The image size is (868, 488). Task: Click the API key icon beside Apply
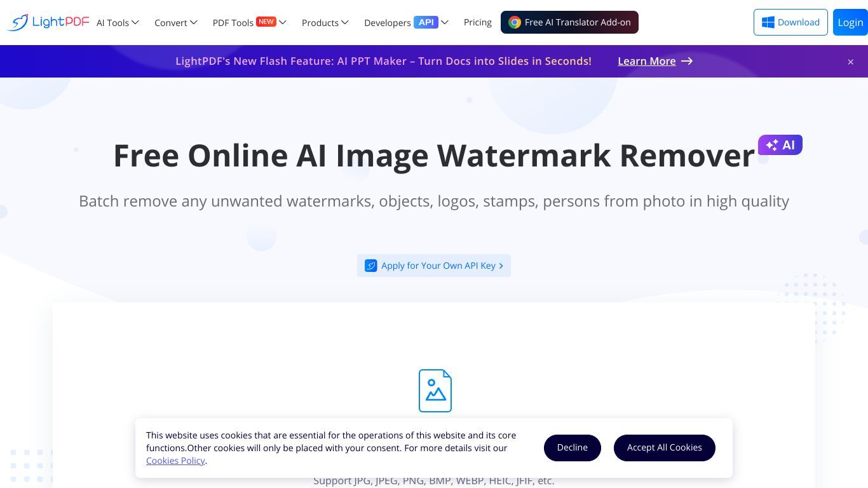click(370, 266)
